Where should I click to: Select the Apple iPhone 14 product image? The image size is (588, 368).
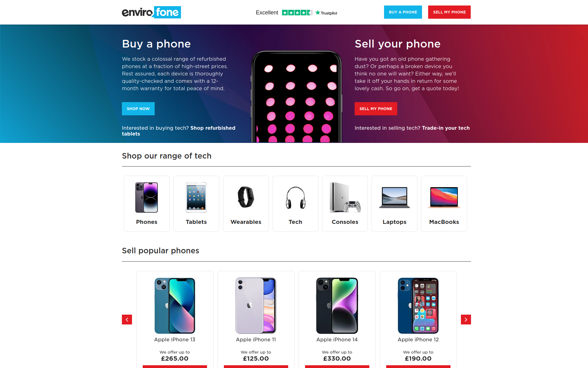point(337,306)
